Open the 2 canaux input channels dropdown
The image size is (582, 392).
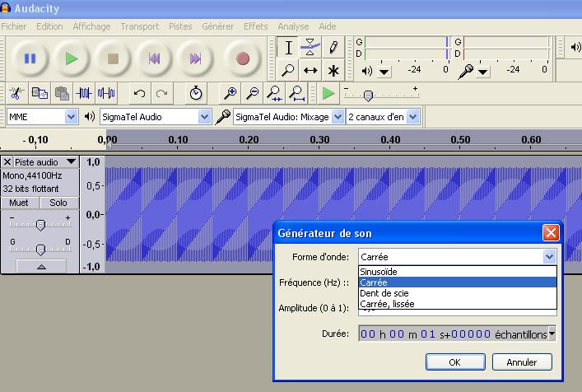412,117
